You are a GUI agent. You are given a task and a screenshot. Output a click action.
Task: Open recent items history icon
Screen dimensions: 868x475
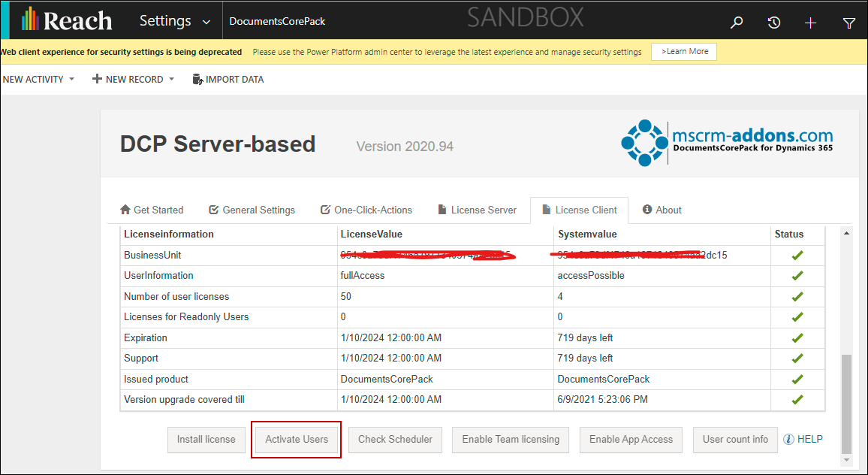[x=774, y=23]
